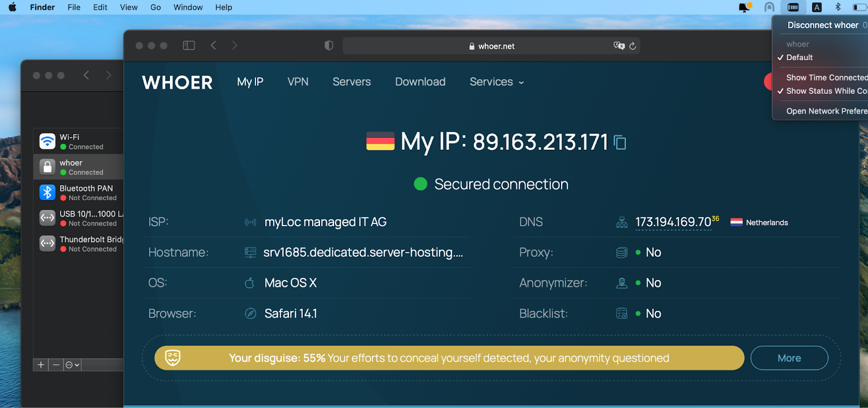
Task: Toggle Safari sidebar icon
Action: (189, 46)
